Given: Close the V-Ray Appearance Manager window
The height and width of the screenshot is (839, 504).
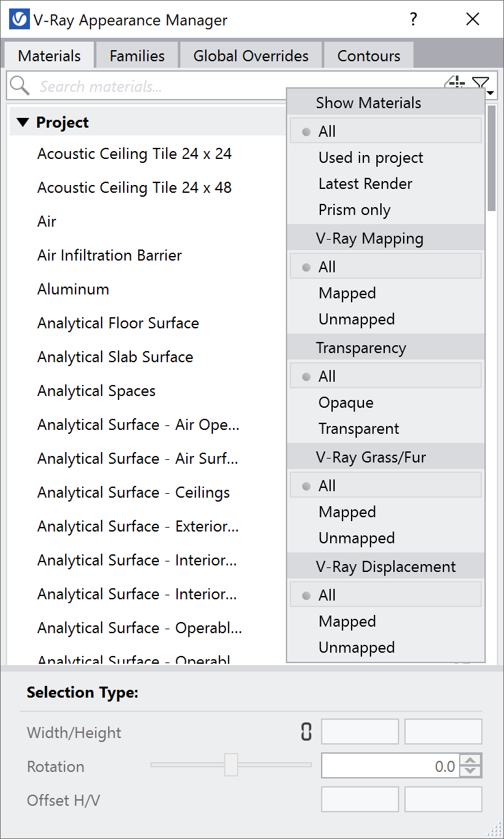Looking at the screenshot, I should 473,20.
